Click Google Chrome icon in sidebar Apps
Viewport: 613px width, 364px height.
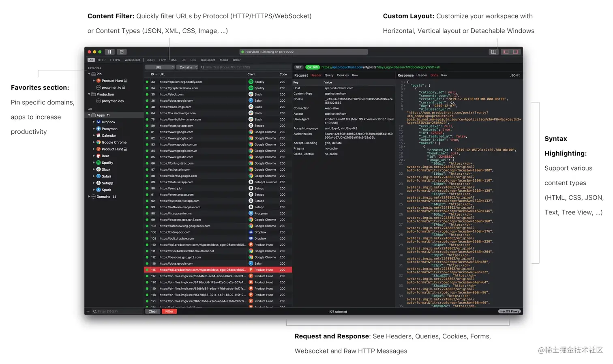pyautogui.click(x=99, y=142)
